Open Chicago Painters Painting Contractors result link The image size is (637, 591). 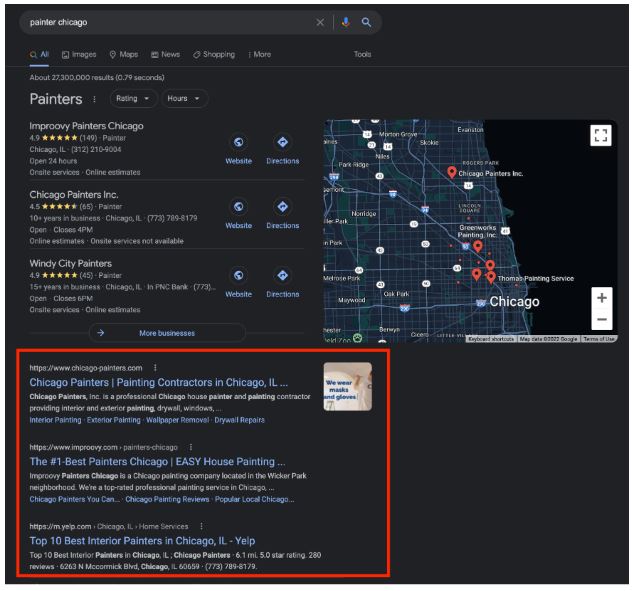(x=158, y=382)
